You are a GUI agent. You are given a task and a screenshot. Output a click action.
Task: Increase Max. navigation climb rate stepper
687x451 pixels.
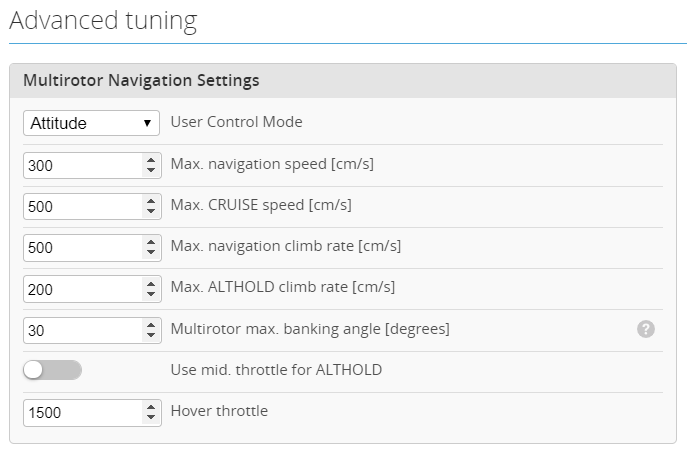point(151,242)
